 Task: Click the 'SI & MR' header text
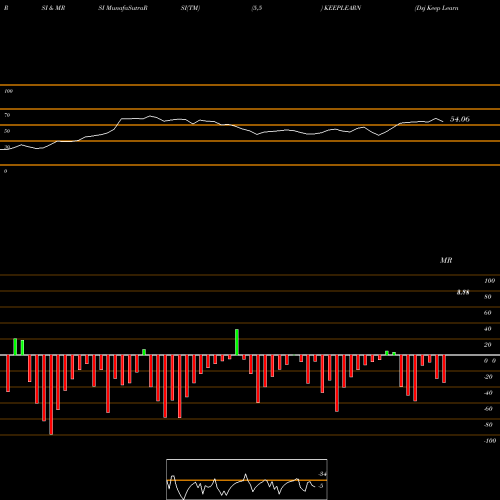tap(53, 8)
